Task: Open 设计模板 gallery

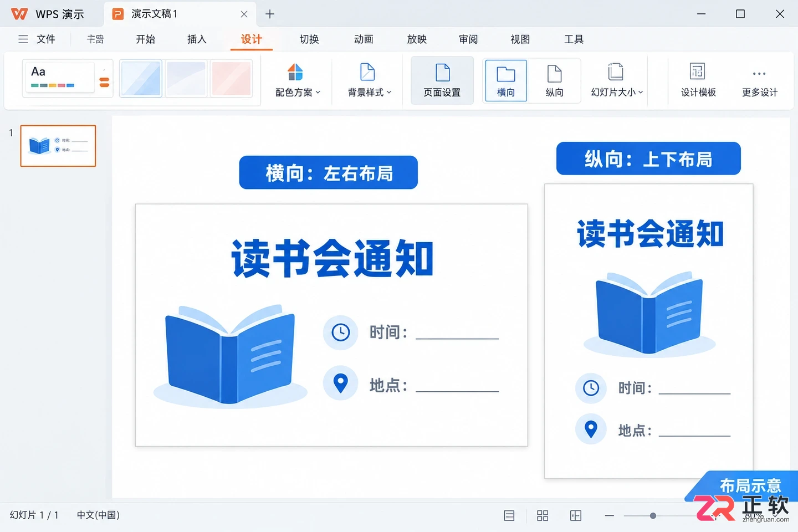Action: (x=698, y=80)
